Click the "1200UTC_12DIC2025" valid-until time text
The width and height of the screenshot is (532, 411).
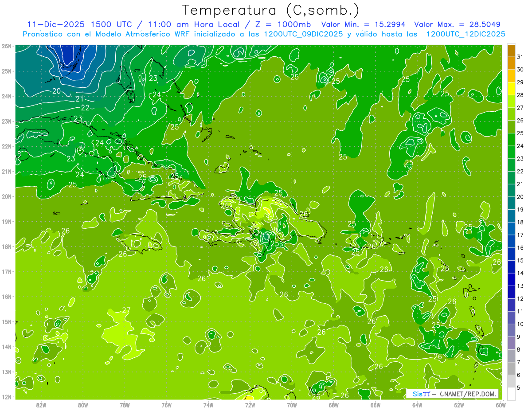(465, 34)
